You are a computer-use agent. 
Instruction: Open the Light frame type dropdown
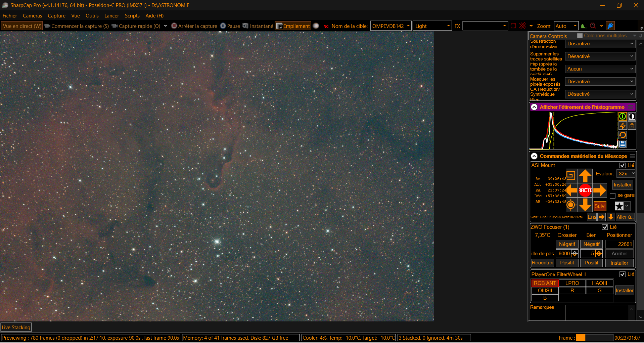coord(432,26)
